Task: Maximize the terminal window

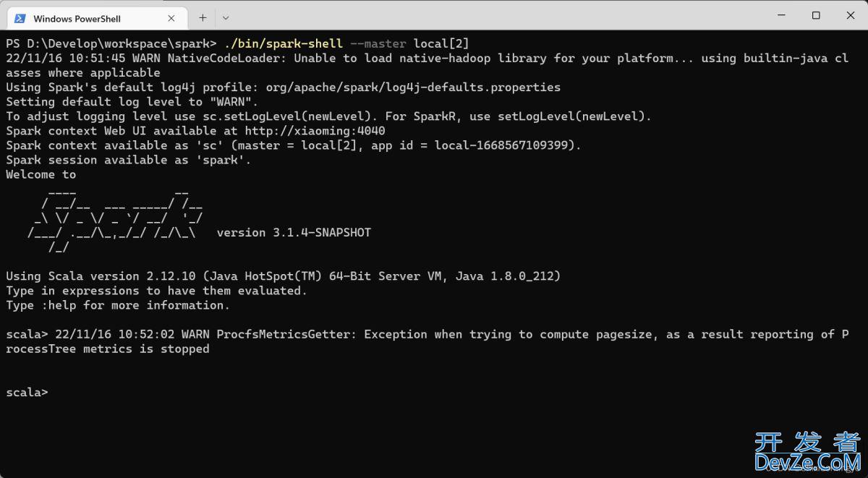Action: point(816,15)
